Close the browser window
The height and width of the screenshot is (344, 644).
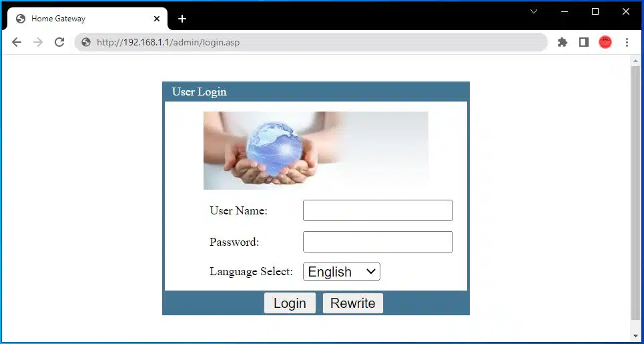tap(625, 11)
